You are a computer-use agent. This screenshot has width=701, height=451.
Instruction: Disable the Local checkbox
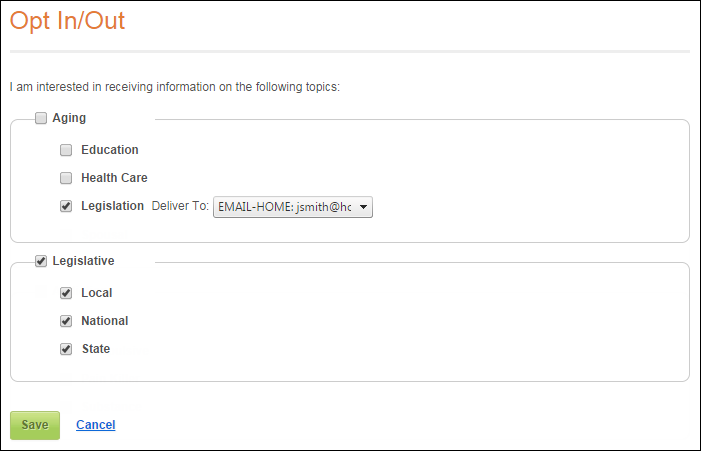click(66, 293)
